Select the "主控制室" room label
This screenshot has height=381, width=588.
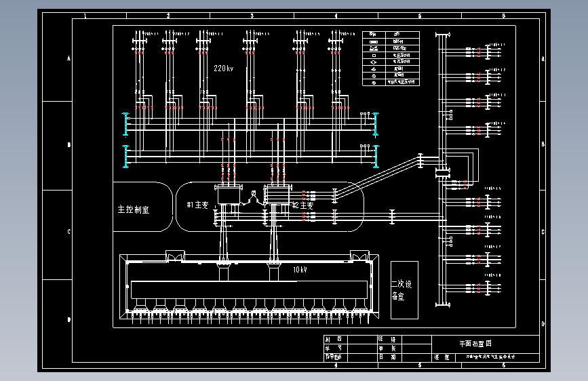[134, 209]
